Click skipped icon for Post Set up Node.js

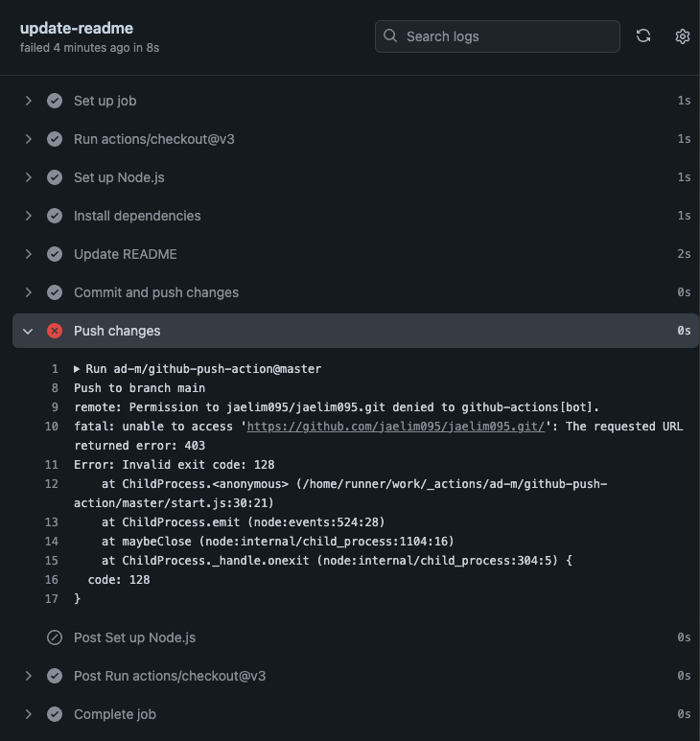point(55,637)
